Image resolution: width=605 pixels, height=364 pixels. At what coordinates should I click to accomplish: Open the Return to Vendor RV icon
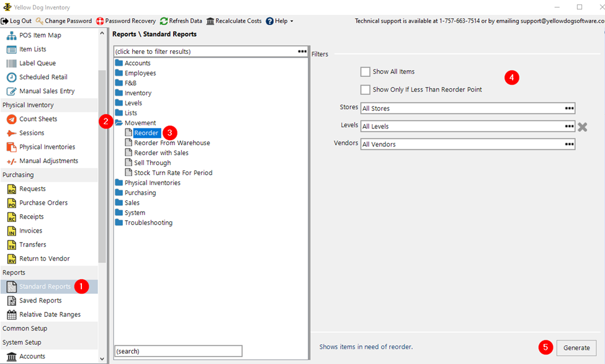tap(12, 259)
